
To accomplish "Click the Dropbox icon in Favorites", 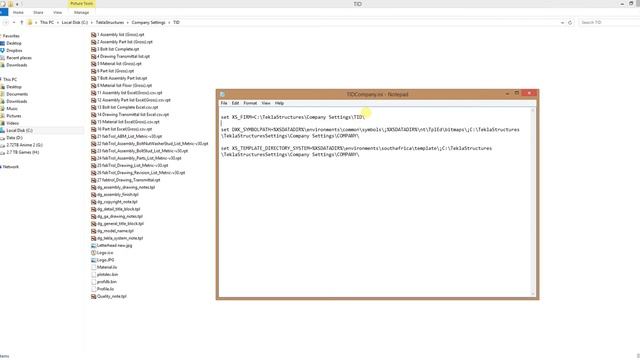I will [x=2, y=51].
